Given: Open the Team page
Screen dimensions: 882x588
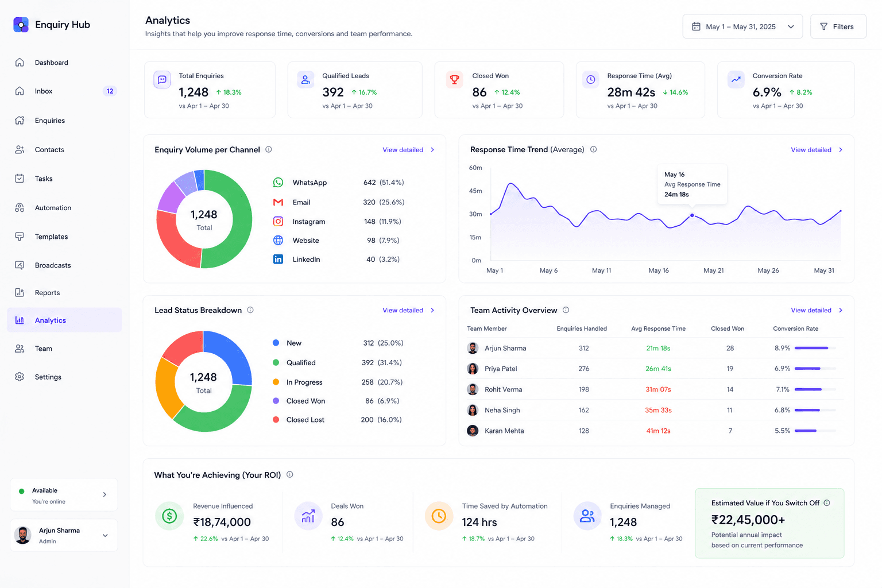Looking at the screenshot, I should click(64, 349).
